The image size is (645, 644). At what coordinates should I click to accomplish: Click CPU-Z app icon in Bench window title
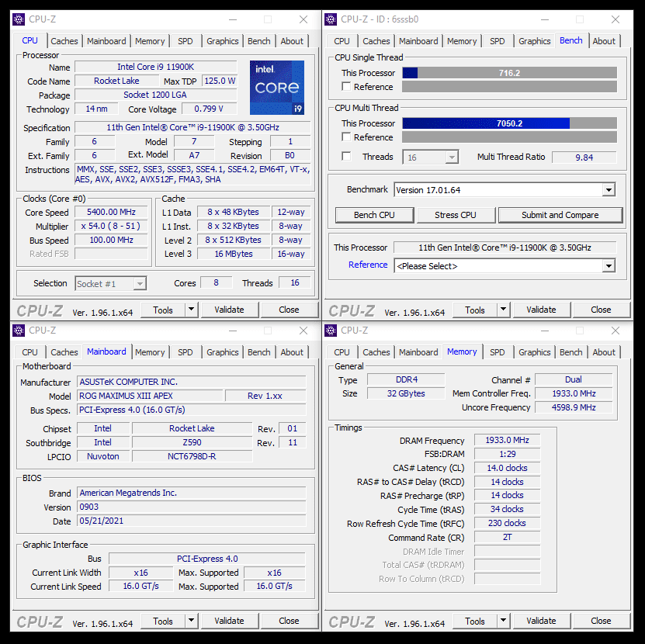coord(331,19)
